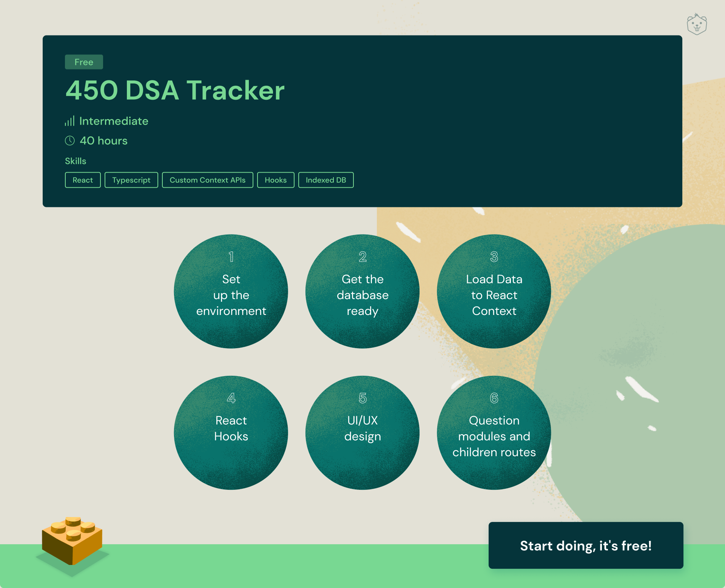Viewport: 725px width, 588px height.
Task: Toggle the Custom Context APIs tag
Action: 207,179
